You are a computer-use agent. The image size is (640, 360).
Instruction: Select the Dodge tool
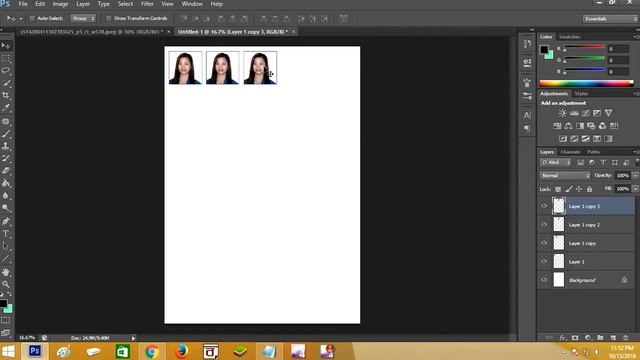point(6,208)
